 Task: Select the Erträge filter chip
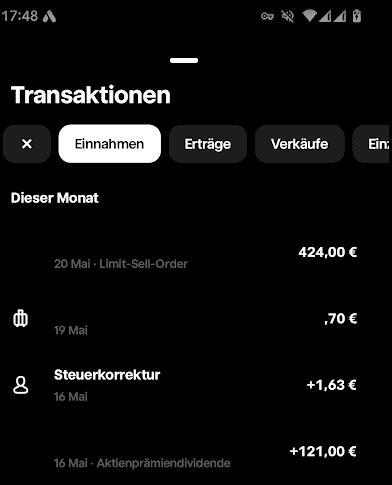tap(208, 144)
